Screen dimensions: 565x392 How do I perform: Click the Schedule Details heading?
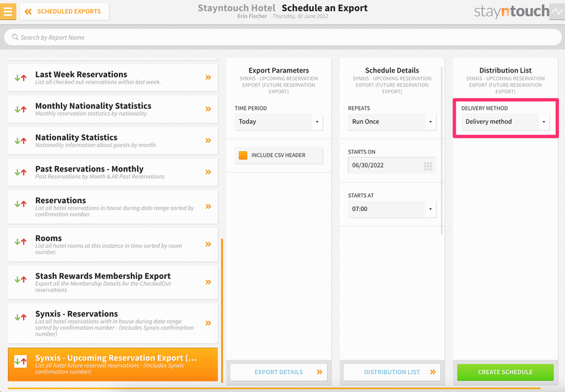392,70
